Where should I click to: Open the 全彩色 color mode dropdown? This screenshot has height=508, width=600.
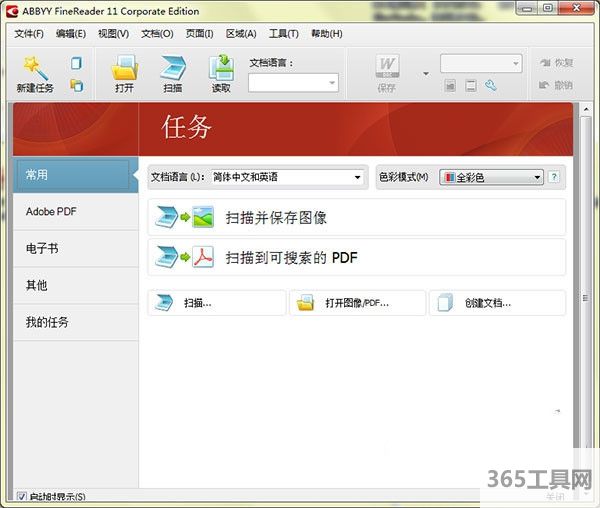pos(491,177)
